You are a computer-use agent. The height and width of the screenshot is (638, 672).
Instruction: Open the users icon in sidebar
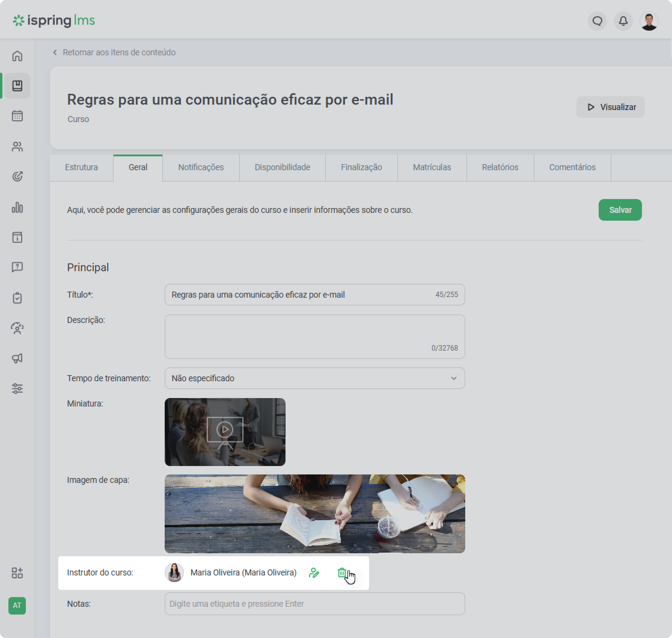point(17,147)
